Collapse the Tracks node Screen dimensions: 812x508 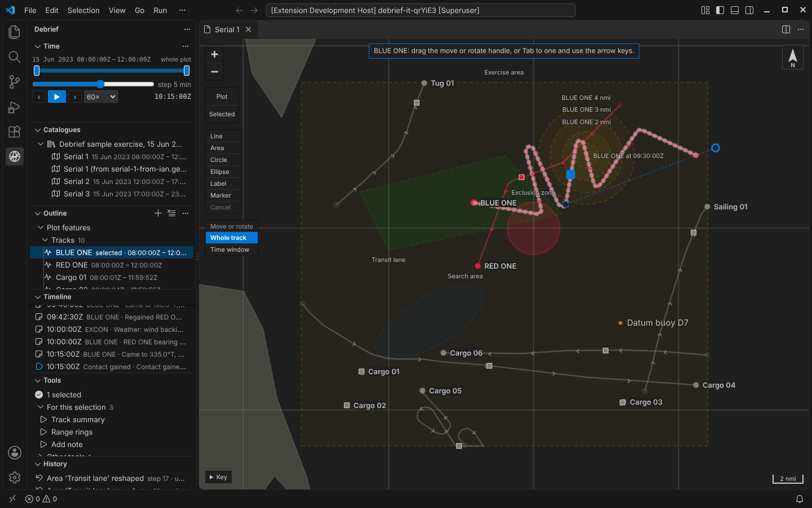coord(45,240)
